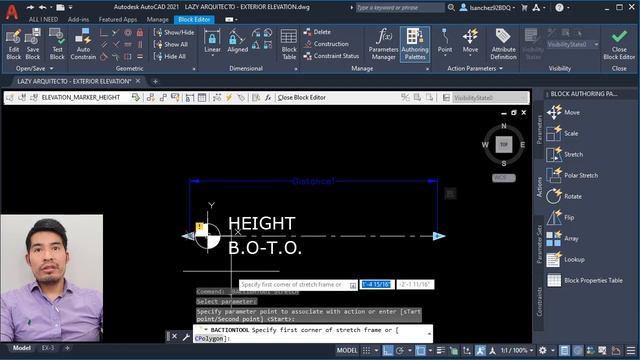Switch to the Parameters palette tab

539,130
